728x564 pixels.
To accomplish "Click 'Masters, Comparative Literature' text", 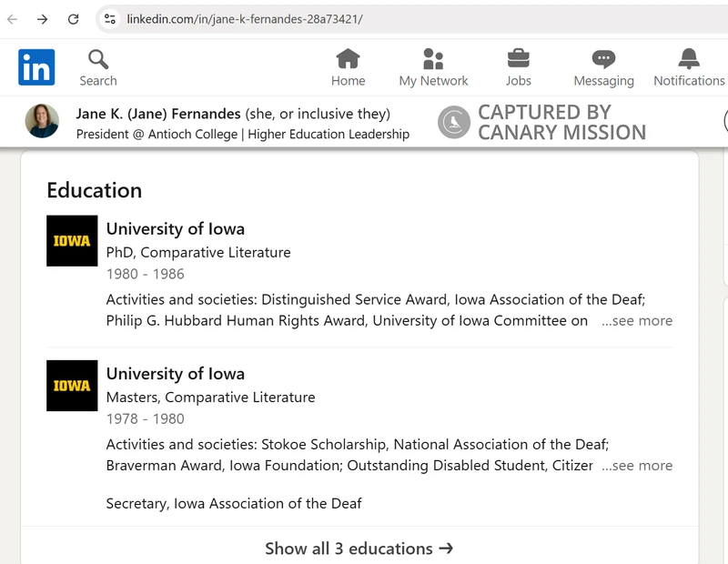I will pyautogui.click(x=210, y=398).
